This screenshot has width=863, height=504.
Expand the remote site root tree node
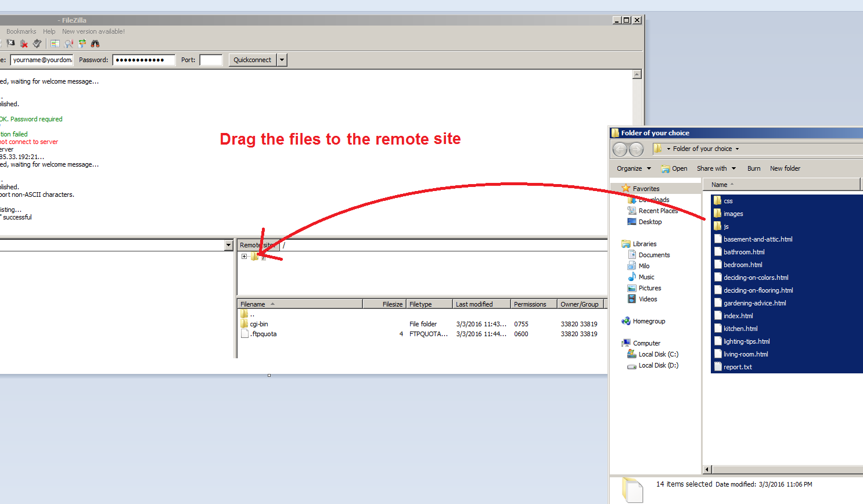tap(244, 256)
